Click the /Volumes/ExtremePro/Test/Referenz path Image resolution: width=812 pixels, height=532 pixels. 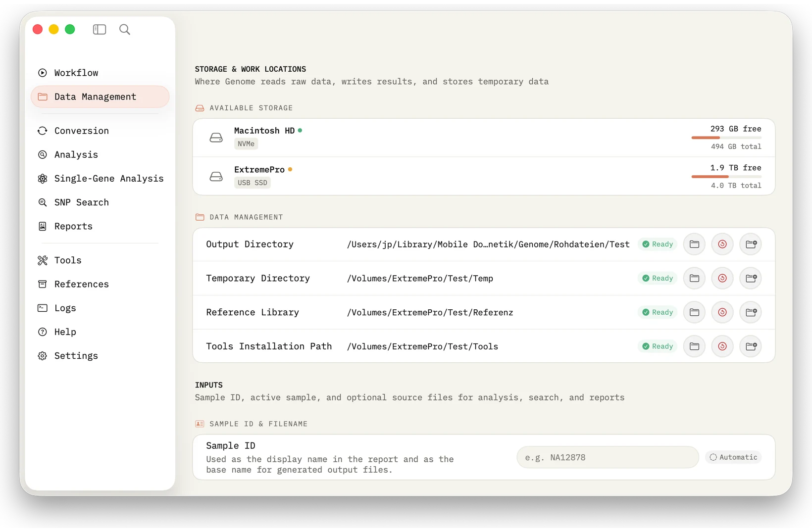pyautogui.click(x=430, y=312)
